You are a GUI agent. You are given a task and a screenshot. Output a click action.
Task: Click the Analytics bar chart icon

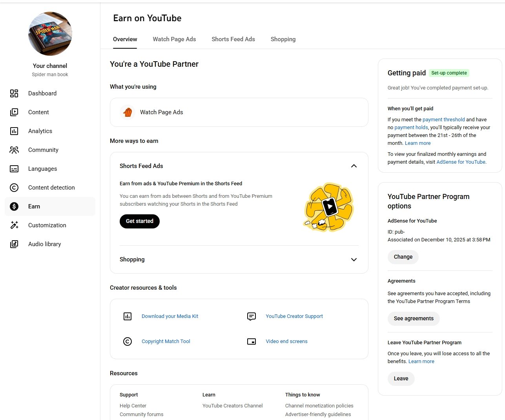point(14,131)
